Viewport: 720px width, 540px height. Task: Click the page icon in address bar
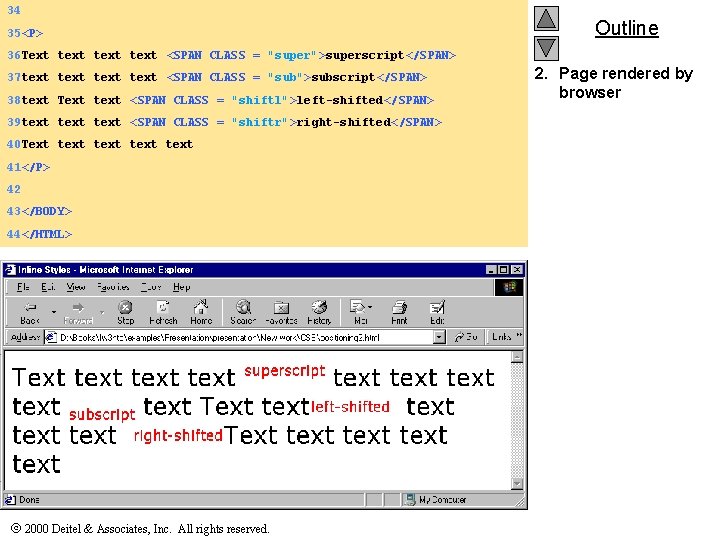coord(51,338)
